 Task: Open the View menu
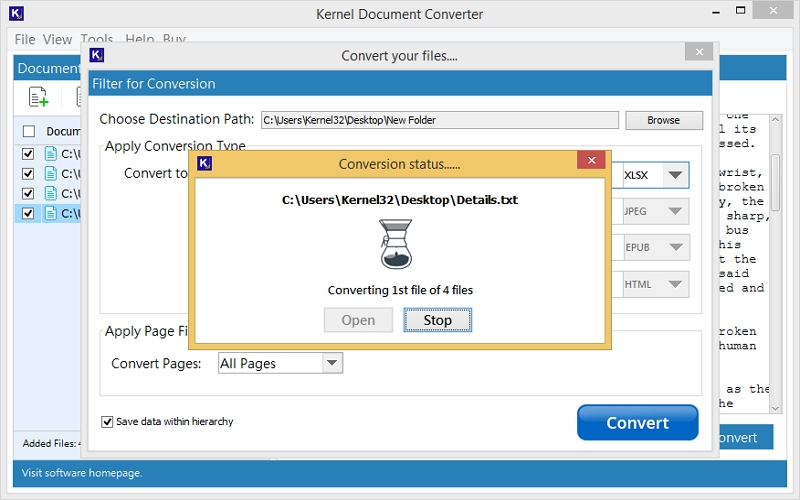(x=57, y=39)
